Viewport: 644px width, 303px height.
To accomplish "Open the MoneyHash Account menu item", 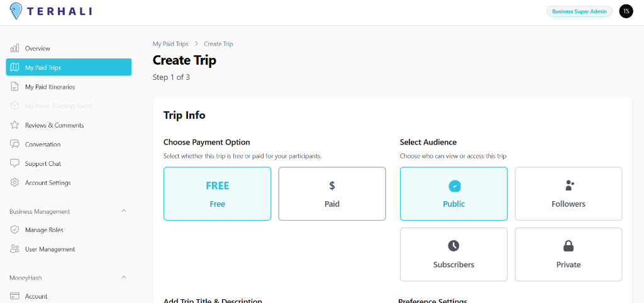I will 36,296.
